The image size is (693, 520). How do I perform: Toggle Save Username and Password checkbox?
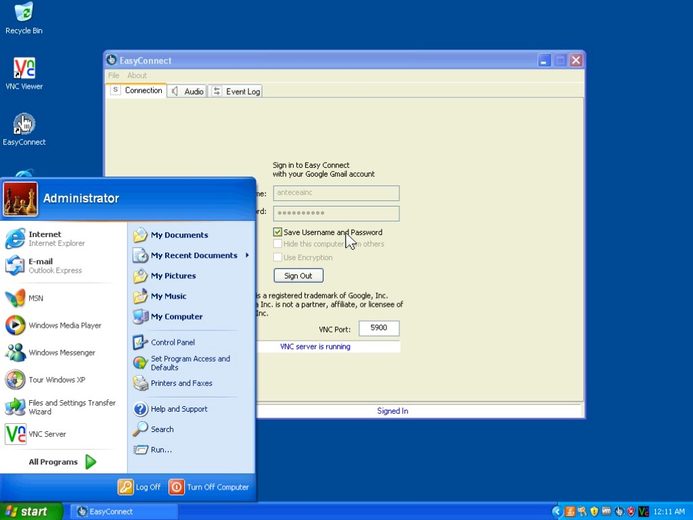tap(278, 232)
